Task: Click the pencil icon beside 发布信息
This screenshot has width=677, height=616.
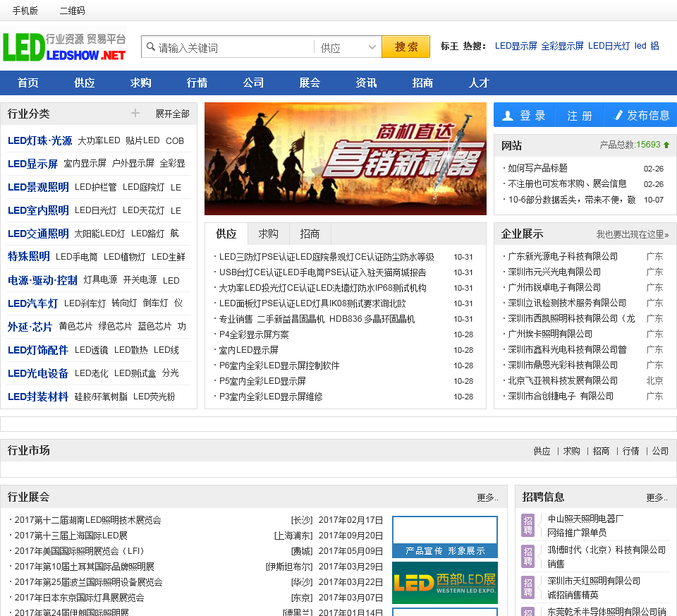Action: (618, 115)
